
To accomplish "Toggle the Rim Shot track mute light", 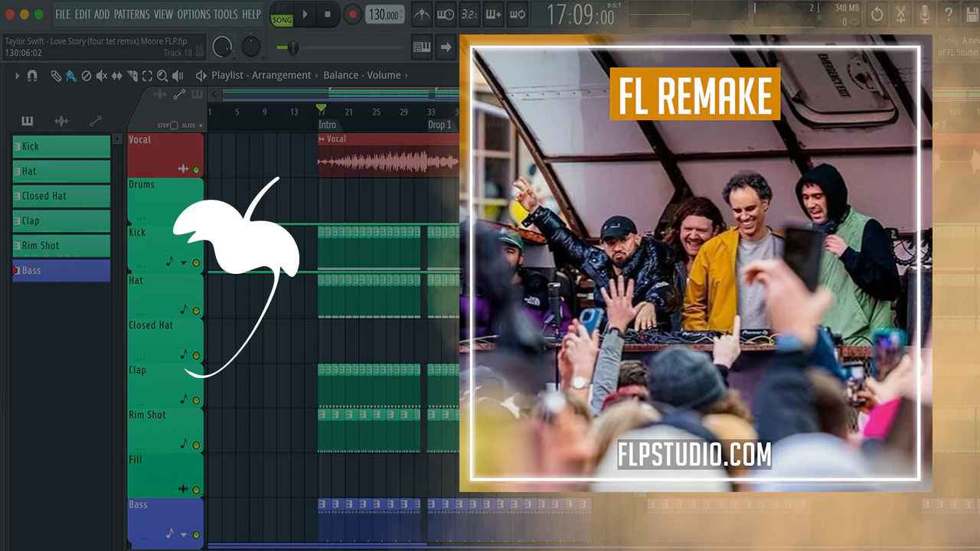I will coord(196,445).
